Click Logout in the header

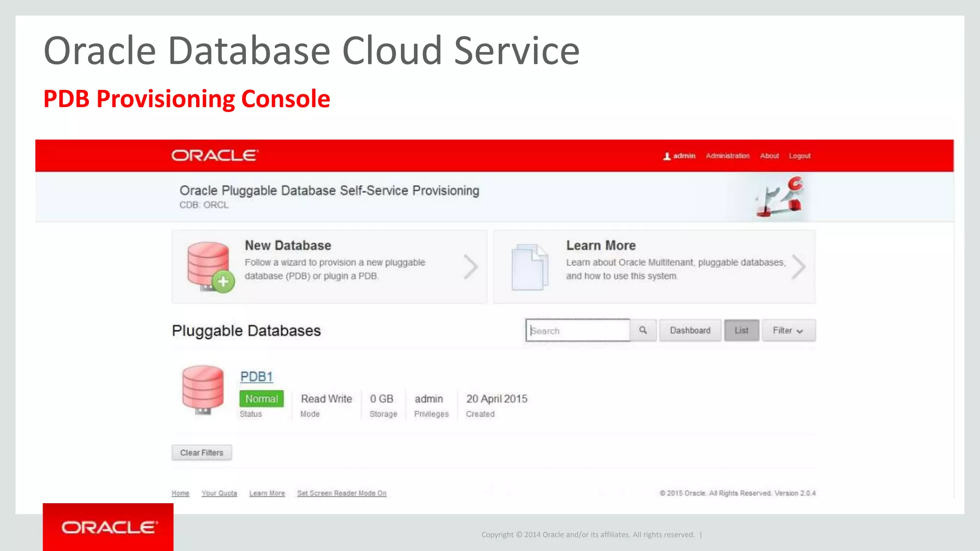point(800,156)
